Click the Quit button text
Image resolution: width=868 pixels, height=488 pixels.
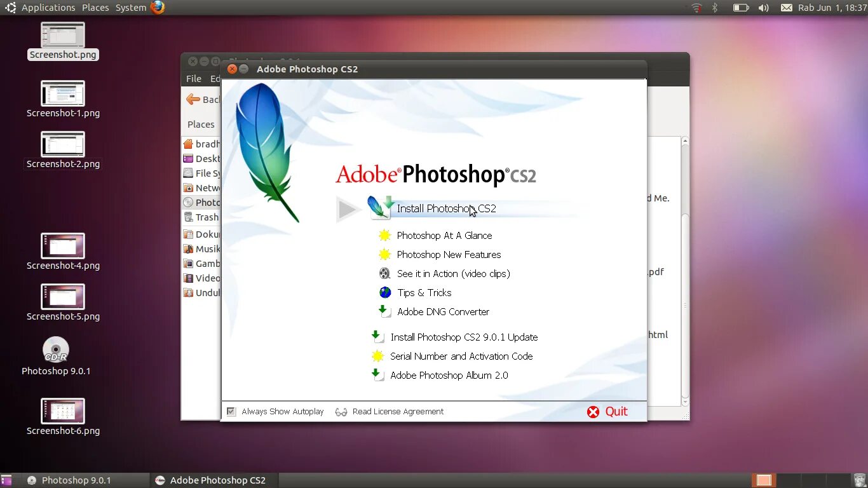click(x=616, y=412)
